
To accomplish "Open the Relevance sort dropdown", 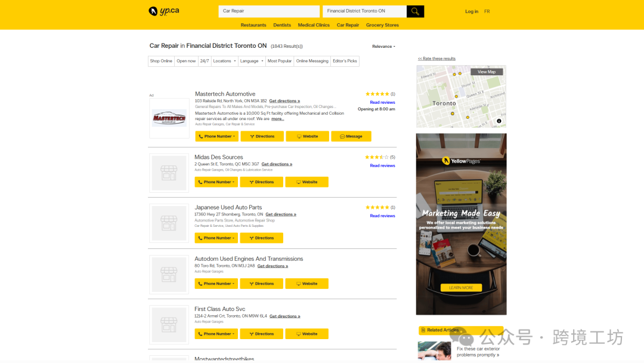I will click(x=383, y=47).
